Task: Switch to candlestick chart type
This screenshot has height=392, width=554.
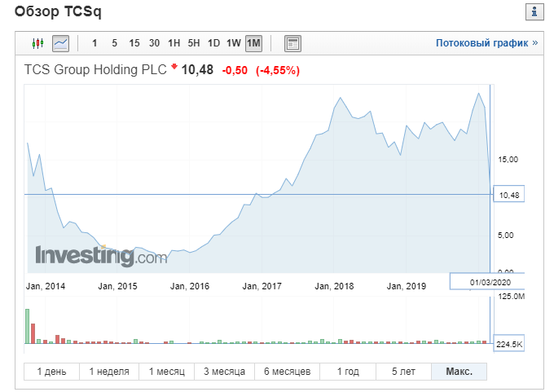Action: click(x=37, y=43)
